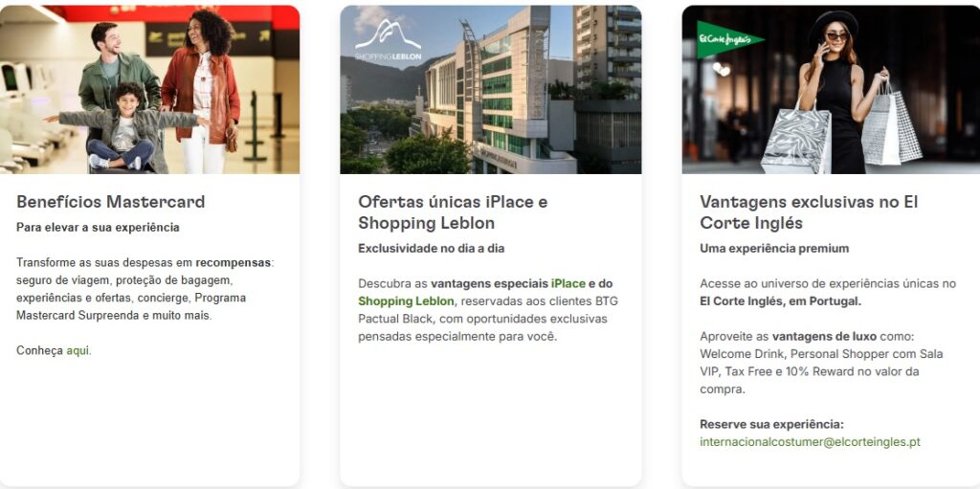Click the subtitle "Exclusividade no dia a dia"
Image resolution: width=980 pixels, height=489 pixels.
tap(432, 249)
